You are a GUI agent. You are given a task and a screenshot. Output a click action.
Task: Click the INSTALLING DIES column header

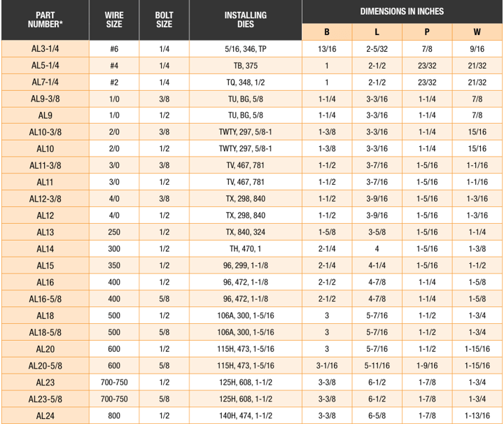coord(245,20)
